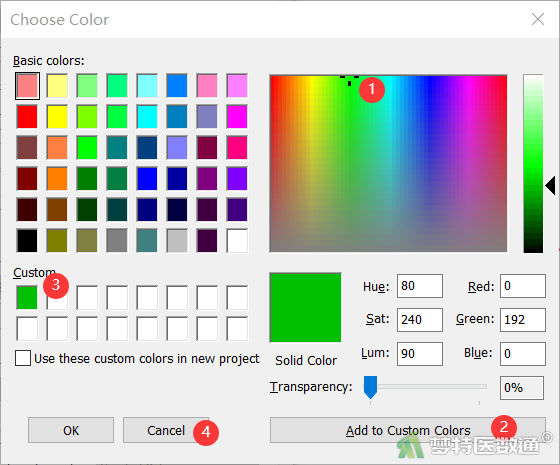Image resolution: width=560 pixels, height=465 pixels.
Task: Select the green custom color swatch
Action: coord(27,298)
